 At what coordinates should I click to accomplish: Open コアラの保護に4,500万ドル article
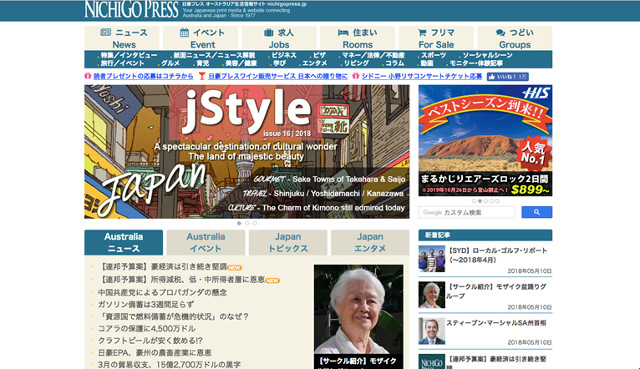click(x=147, y=329)
